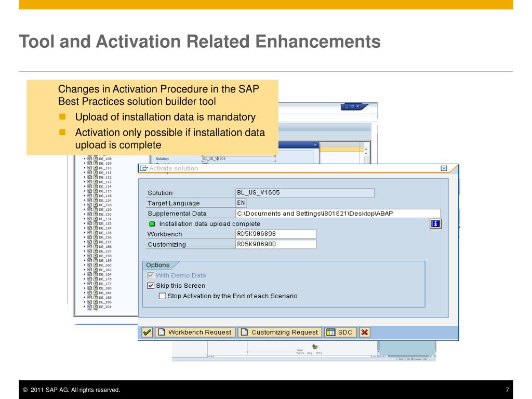This screenshot has width=532, height=399.
Task: Select the DE_133 tree row label
Action: pos(105,223)
